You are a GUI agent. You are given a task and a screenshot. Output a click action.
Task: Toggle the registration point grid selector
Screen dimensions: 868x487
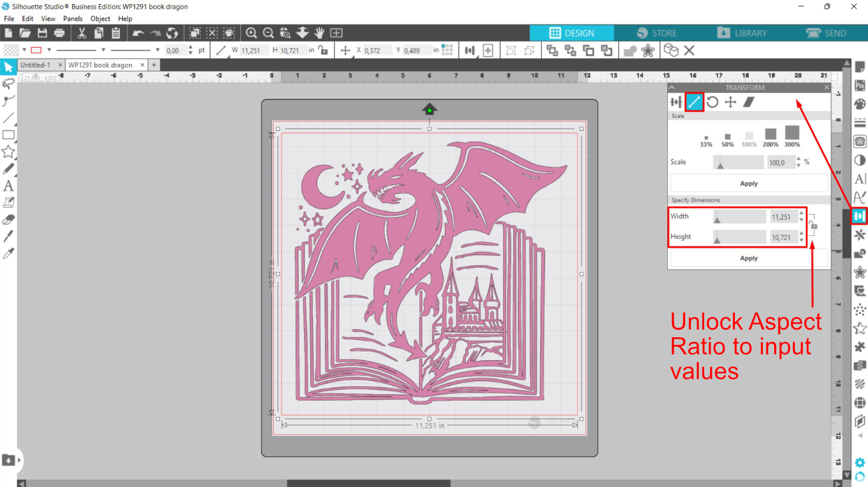click(447, 50)
